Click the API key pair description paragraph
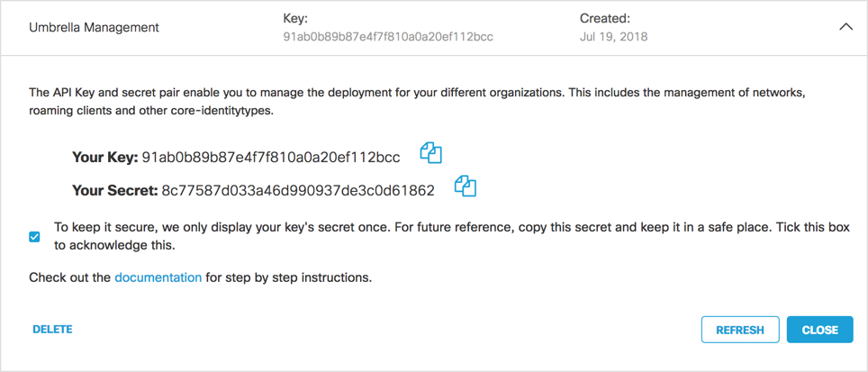The image size is (868, 372). coord(417,100)
